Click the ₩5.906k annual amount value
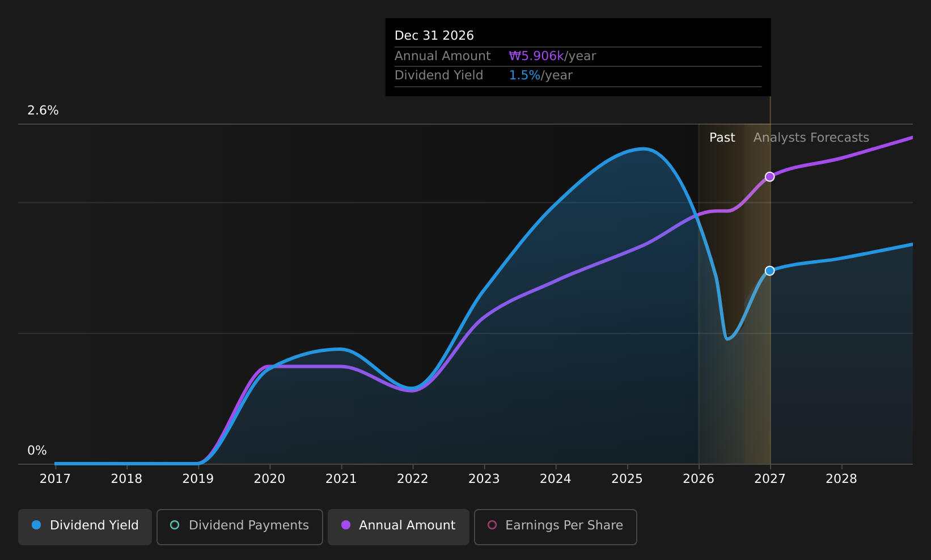Viewport: 931px width, 560px height. coord(536,56)
